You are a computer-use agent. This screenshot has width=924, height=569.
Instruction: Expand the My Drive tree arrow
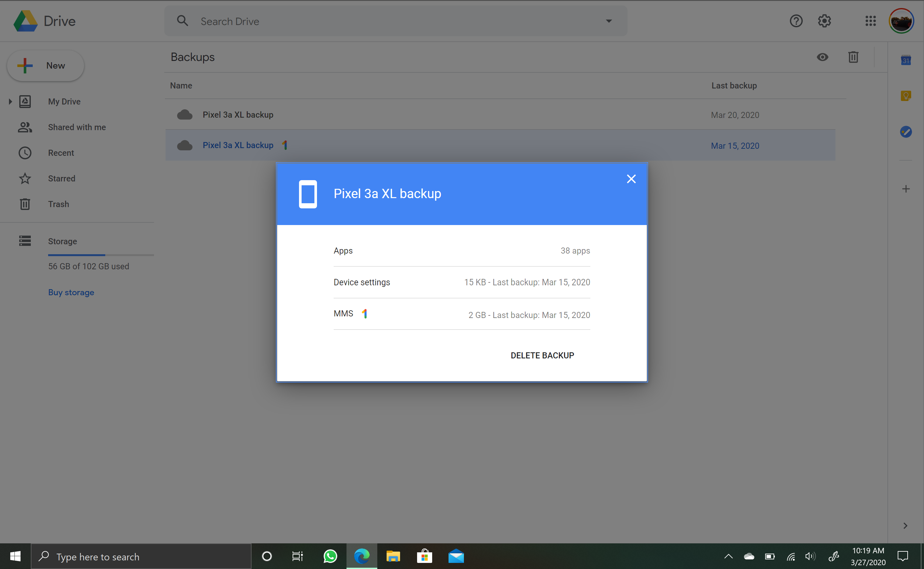pyautogui.click(x=10, y=102)
